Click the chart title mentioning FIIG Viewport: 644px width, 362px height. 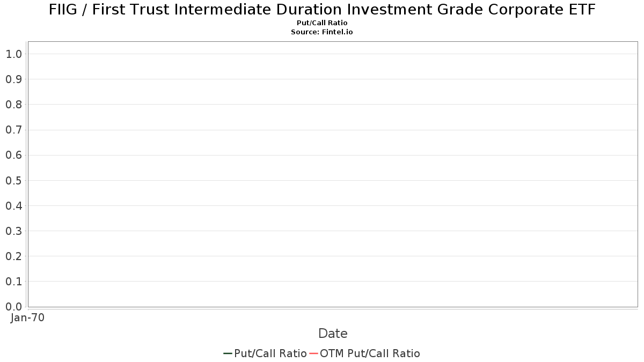pos(322,10)
